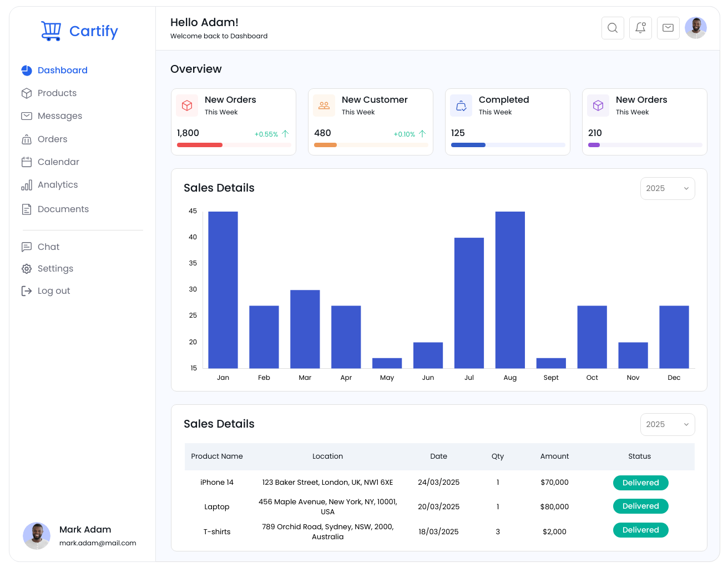This screenshot has height=567, width=728.
Task: Open Products in the sidebar
Action: [57, 93]
